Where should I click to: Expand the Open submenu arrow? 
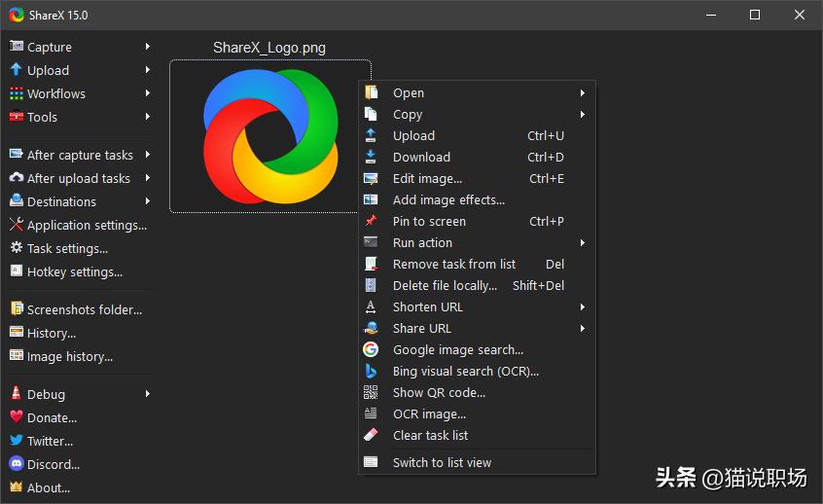point(583,93)
